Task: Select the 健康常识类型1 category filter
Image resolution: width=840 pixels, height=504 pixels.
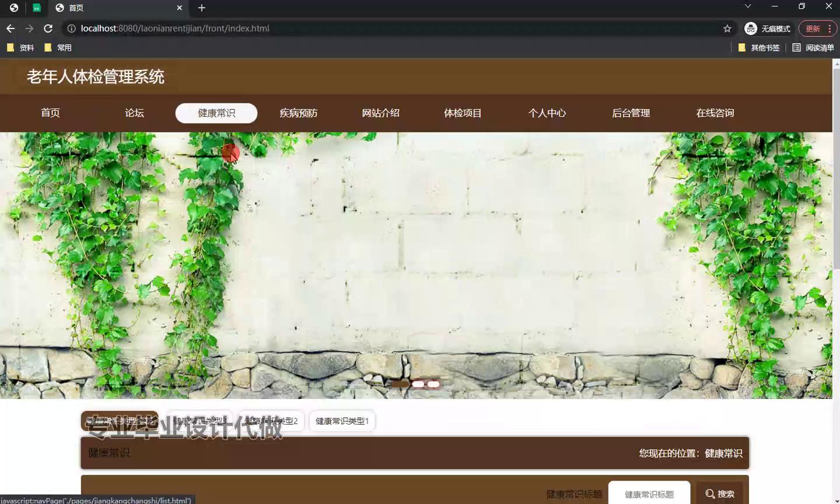Action: 342,421
